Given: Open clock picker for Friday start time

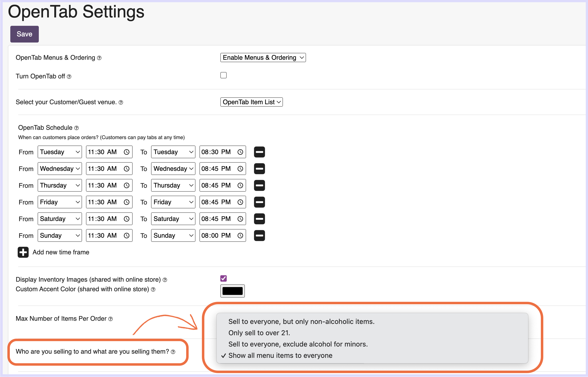Looking at the screenshot, I should (126, 202).
